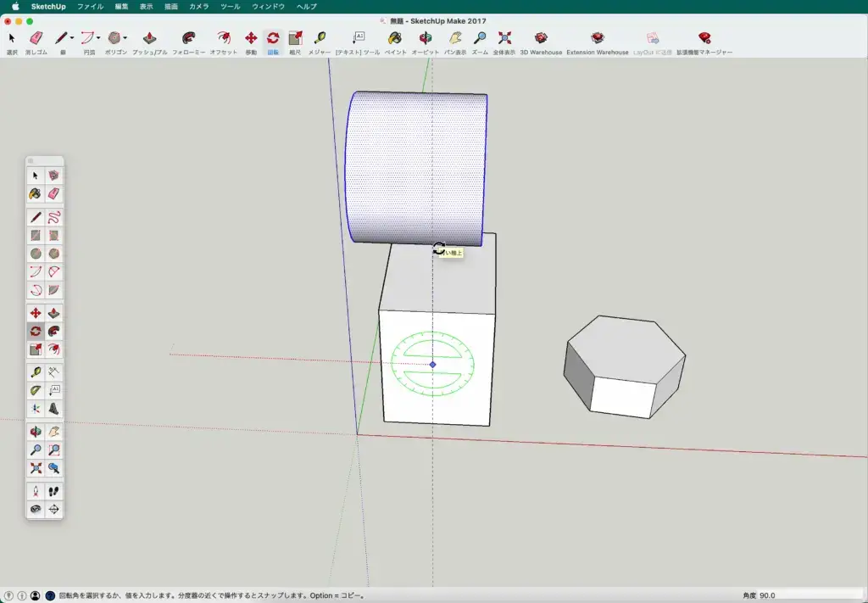Click the user account icon in the status bar

(36, 596)
